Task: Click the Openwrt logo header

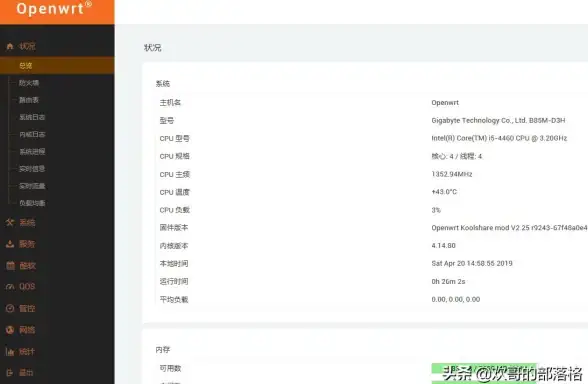Action: [x=54, y=8]
